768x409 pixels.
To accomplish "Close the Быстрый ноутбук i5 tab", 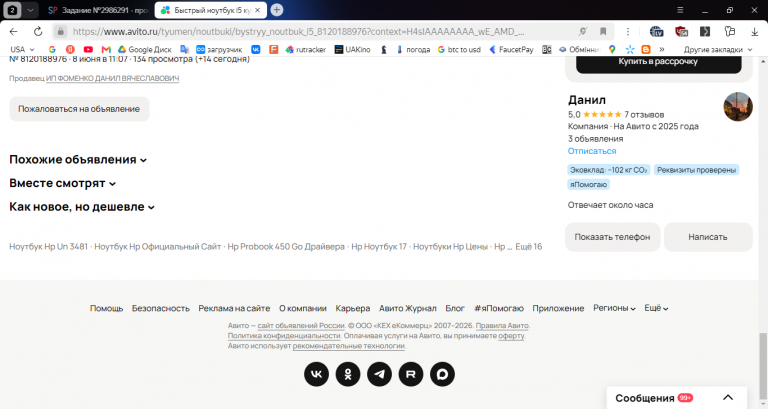I will (x=258, y=10).
